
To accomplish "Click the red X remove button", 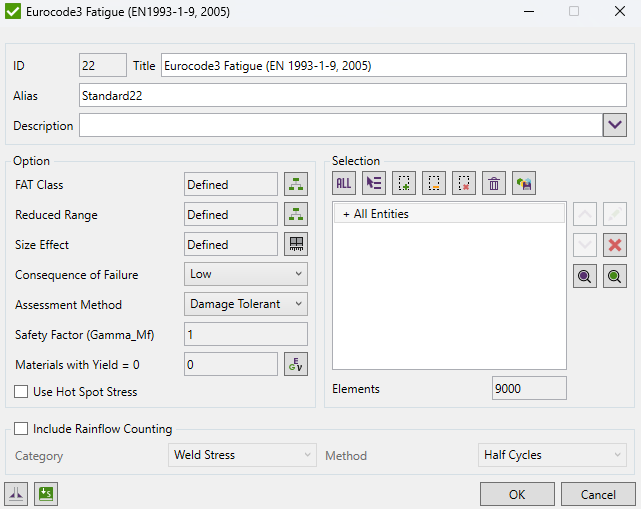I will [x=616, y=245].
